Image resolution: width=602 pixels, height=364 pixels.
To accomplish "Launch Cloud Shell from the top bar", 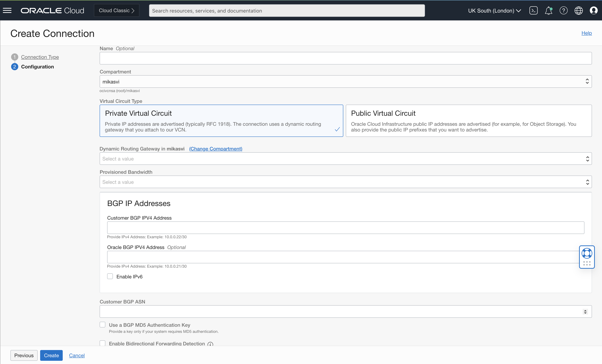I will pos(534,10).
